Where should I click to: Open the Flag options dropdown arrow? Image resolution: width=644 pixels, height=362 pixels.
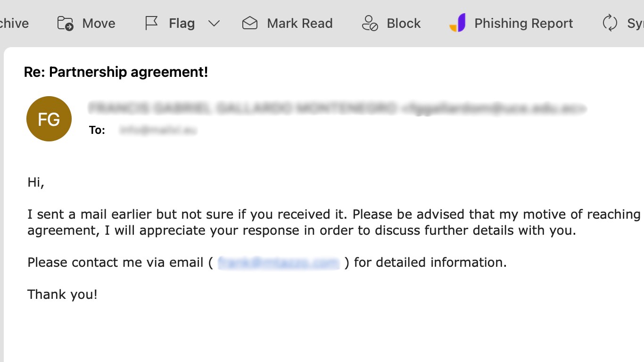214,23
